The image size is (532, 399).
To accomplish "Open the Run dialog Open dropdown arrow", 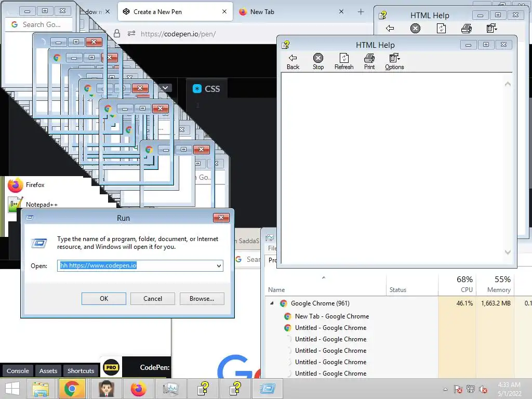I will [x=219, y=265].
